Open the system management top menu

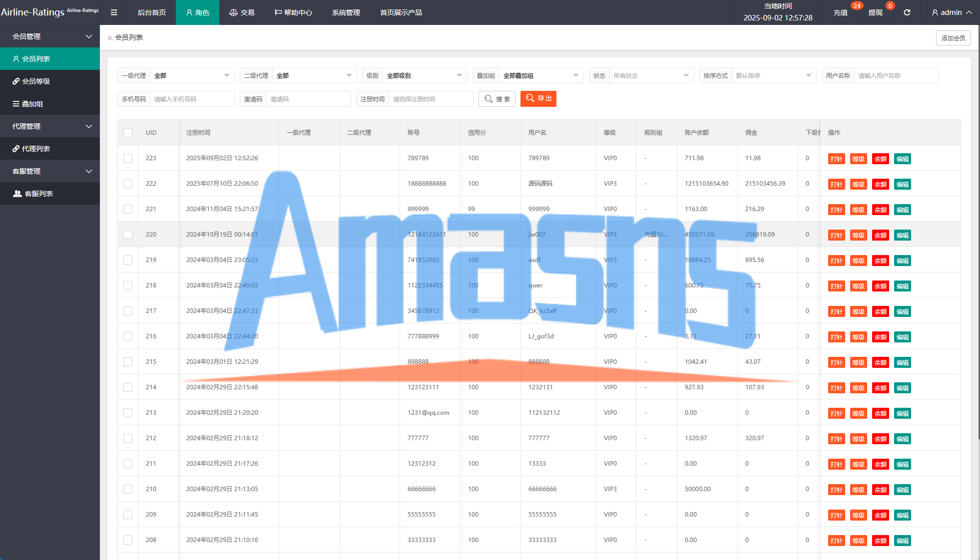(346, 12)
